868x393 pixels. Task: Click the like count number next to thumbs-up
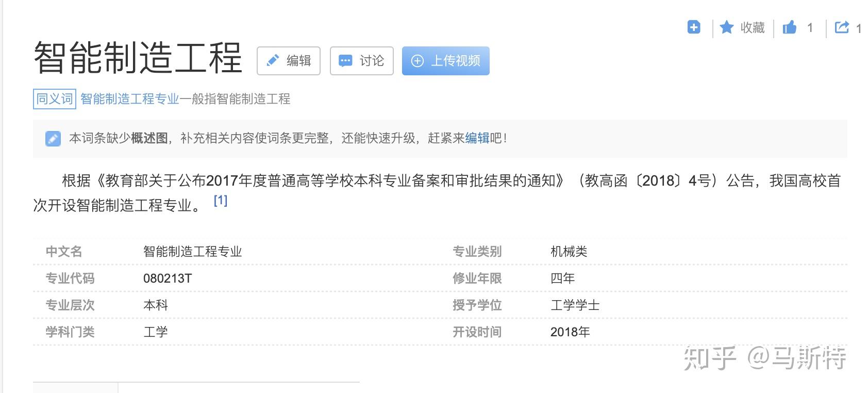(x=810, y=28)
